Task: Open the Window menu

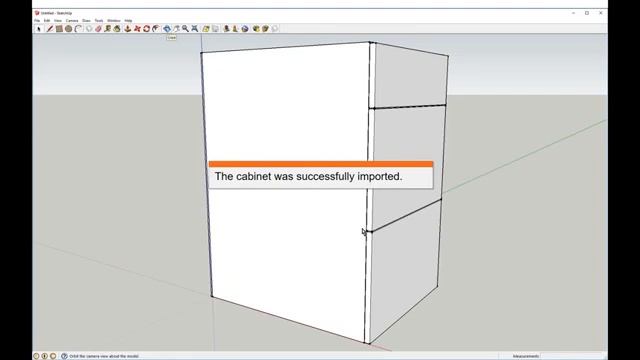Action: tap(113, 20)
